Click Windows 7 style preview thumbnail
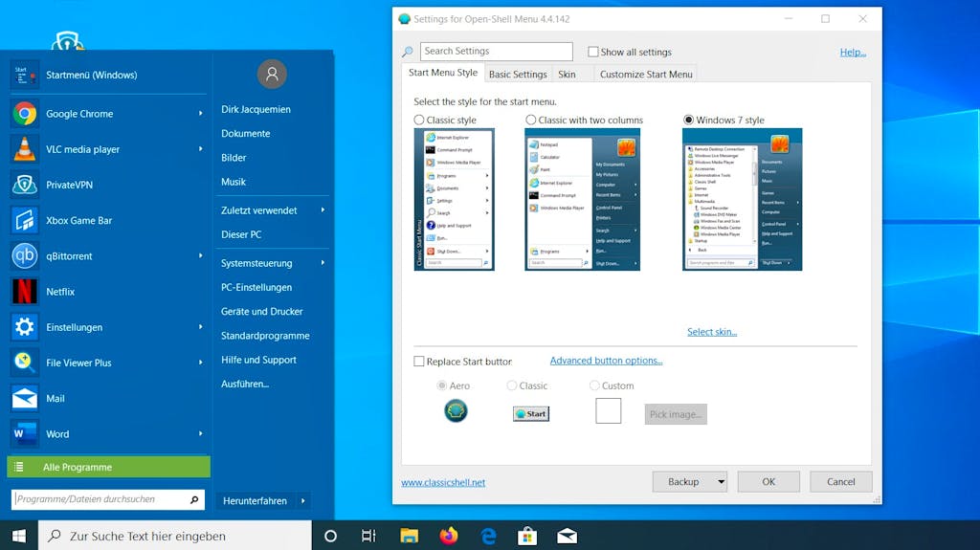The image size is (980, 550). 742,199
